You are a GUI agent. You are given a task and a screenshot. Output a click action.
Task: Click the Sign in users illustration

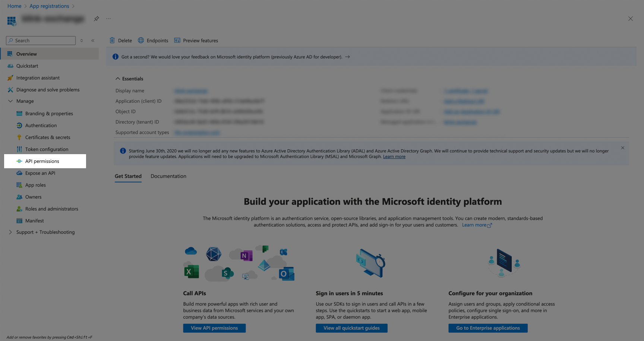tap(370, 263)
